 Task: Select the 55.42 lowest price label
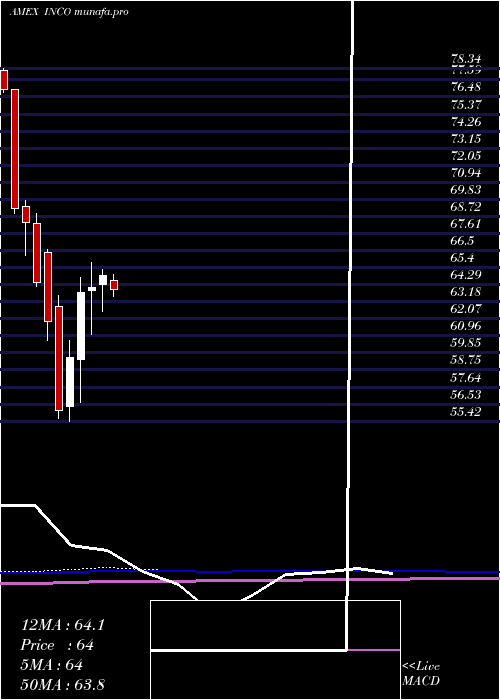click(x=466, y=412)
